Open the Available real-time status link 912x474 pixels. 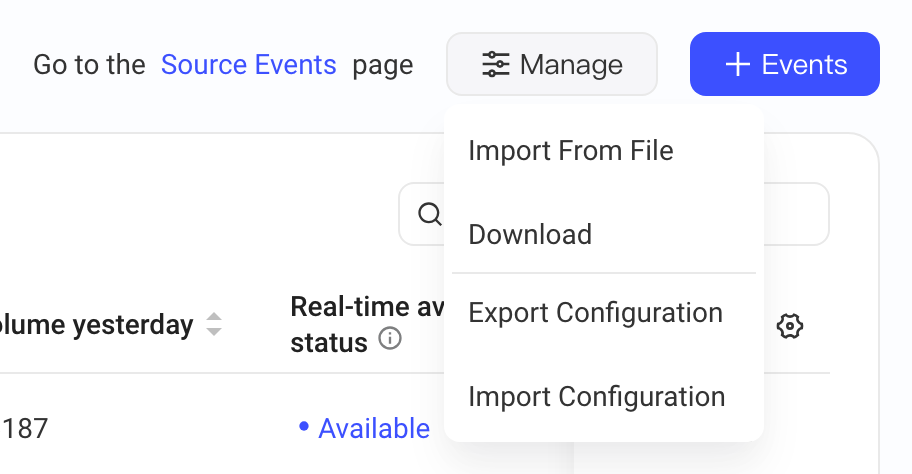tap(373, 429)
